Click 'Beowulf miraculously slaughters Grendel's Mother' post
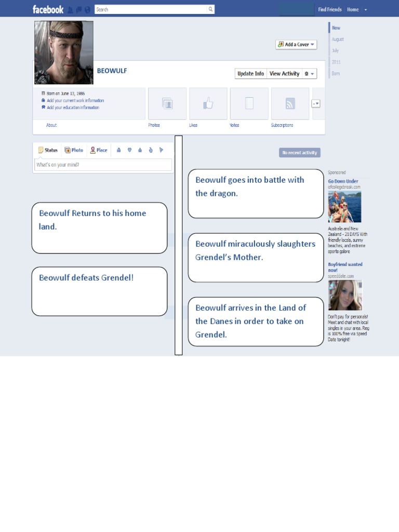The width and height of the screenshot is (399, 532). point(256,258)
